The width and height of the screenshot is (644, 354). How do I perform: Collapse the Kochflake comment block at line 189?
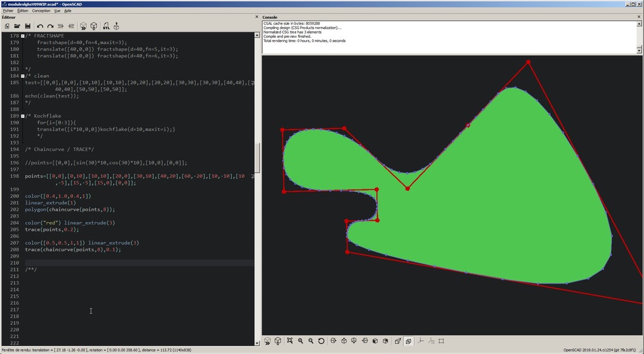pyautogui.click(x=23, y=116)
